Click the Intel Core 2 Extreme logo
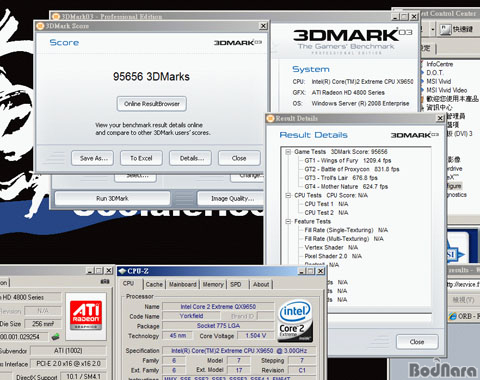Viewport: 480px width, 380px height. tap(295, 321)
